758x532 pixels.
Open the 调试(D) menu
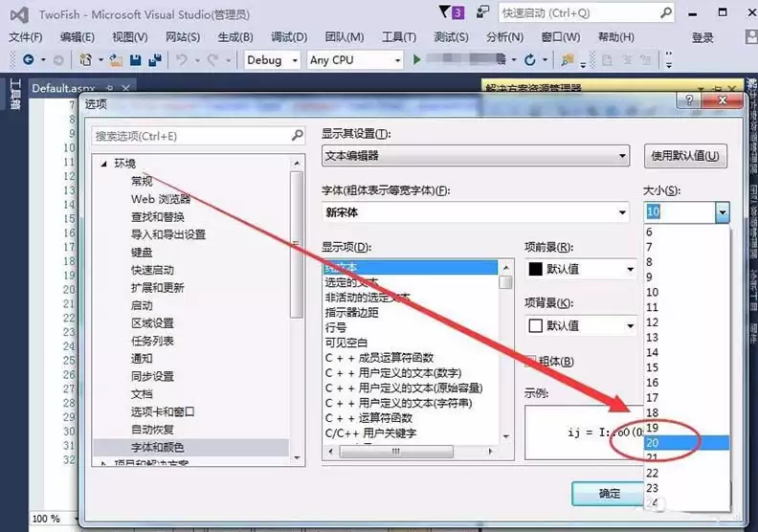[289, 37]
